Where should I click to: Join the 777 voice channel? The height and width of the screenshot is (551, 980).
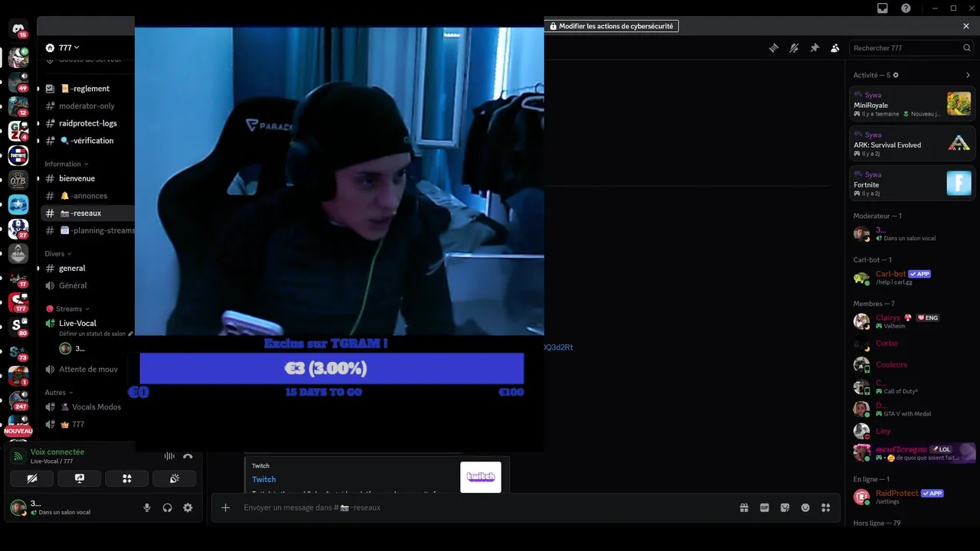tap(87, 424)
